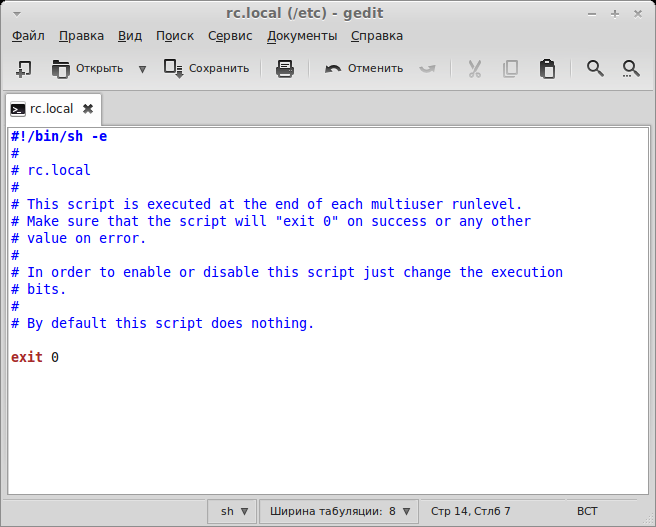This screenshot has width=656, height=527.
Task: Click the Открыть (Open) toolbar button
Action: [x=87, y=69]
